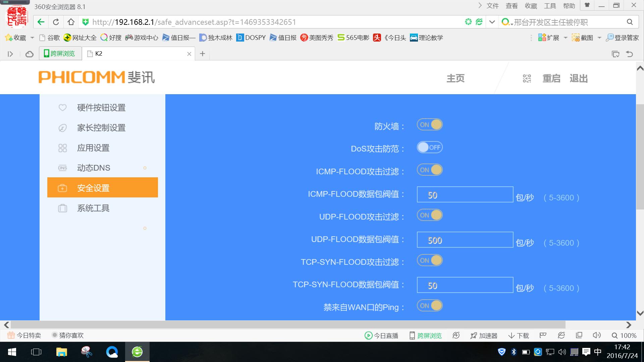Click 重启 to restart the router

551,78
